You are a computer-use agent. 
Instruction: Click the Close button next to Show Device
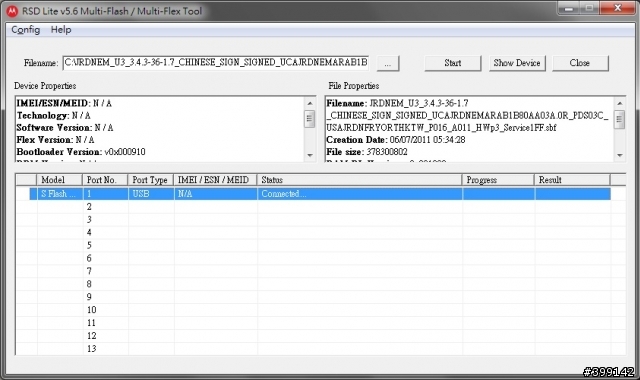(x=580, y=63)
